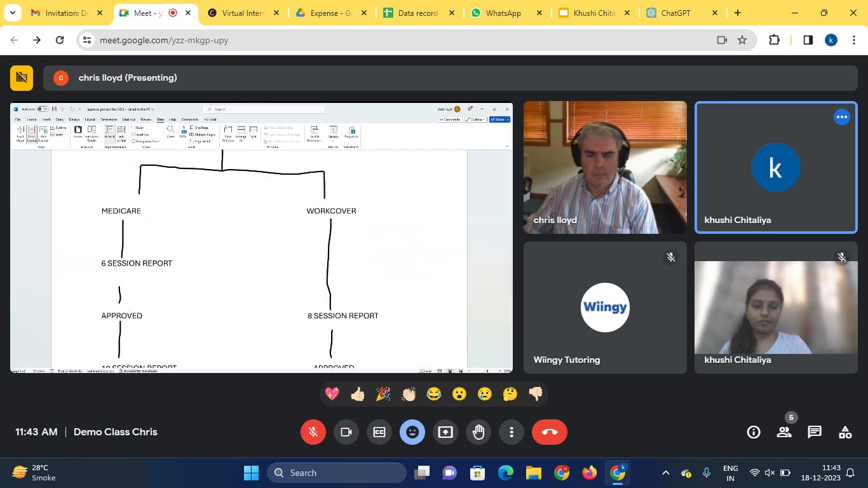Send the thumbs up reaction
The height and width of the screenshot is (488, 868).
click(x=358, y=395)
